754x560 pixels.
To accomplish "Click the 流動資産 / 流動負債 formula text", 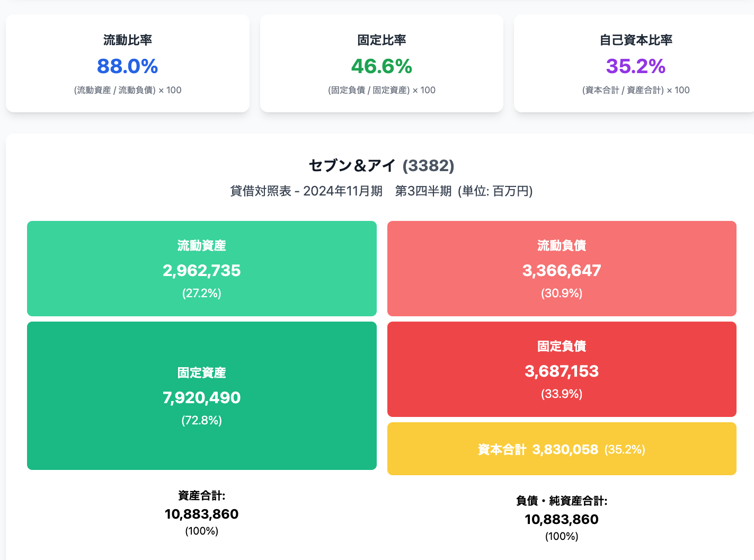I will pos(127,90).
